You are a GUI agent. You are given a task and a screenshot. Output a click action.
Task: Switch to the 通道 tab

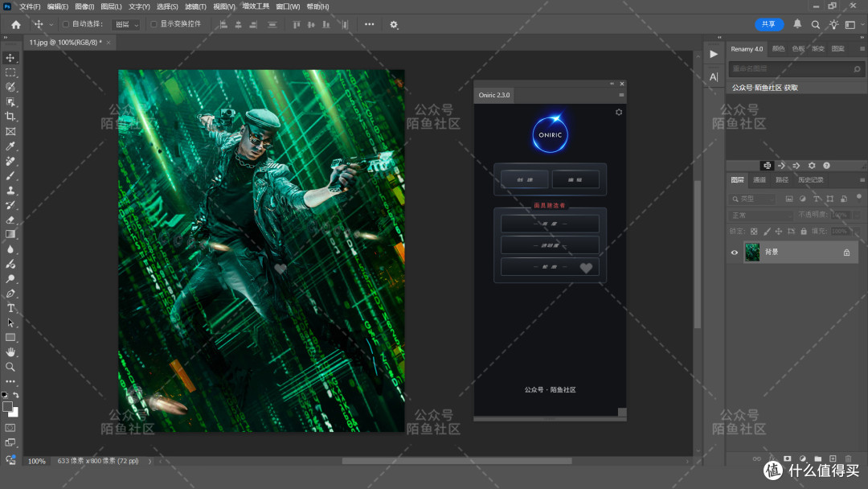coord(759,180)
